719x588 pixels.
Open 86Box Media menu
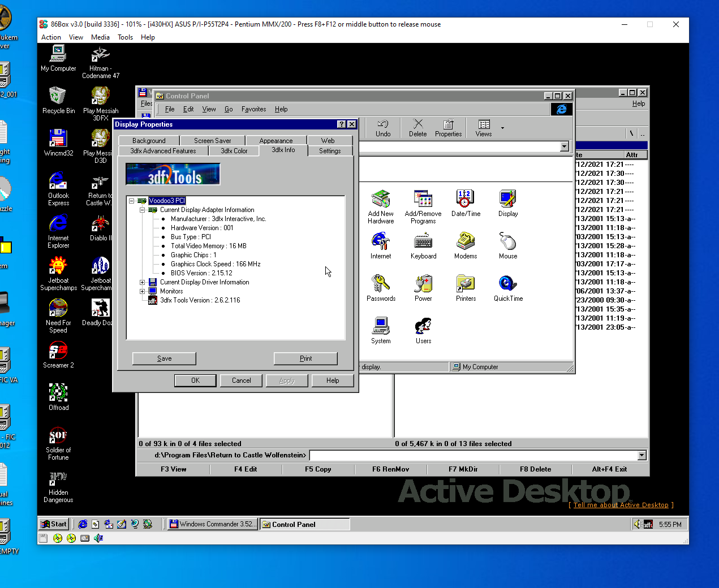100,37
